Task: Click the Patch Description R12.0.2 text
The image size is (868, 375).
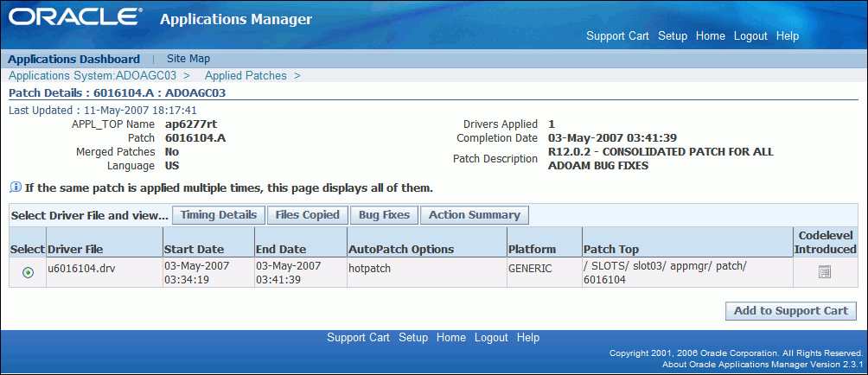Action: coord(661,158)
